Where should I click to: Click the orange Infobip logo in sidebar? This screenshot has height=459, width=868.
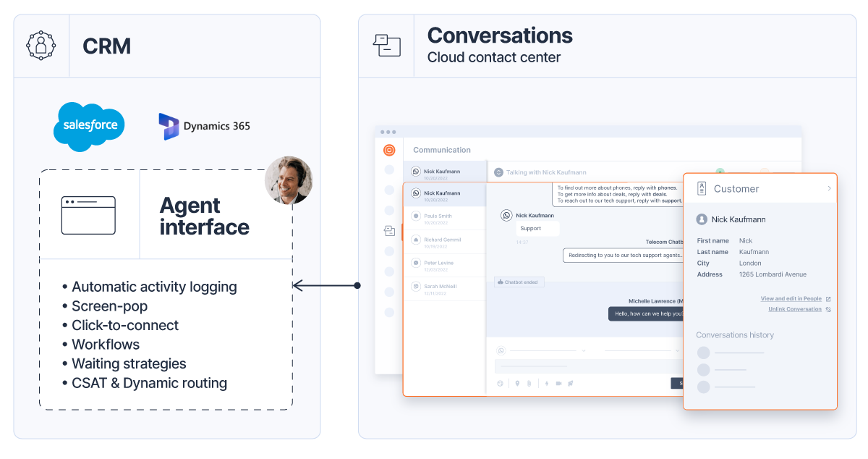389,151
